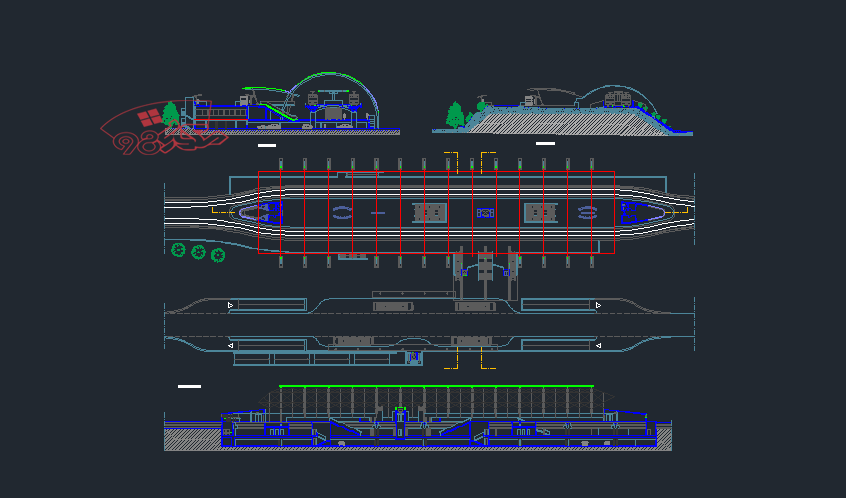Select the blue car symbol in plan center
Image resolution: width=846 pixels, height=498 pixels.
click(486, 212)
